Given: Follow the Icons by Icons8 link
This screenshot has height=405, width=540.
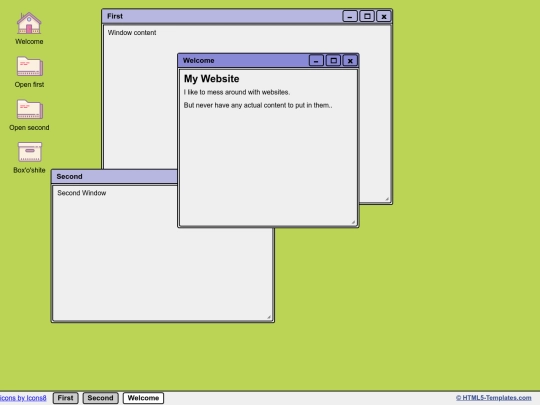Looking at the screenshot, I should pos(23,398).
